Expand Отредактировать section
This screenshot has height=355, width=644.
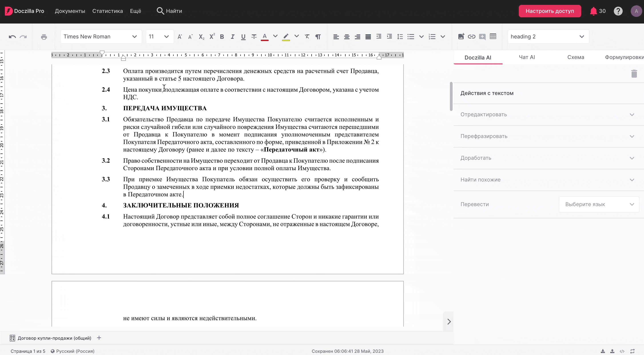pyautogui.click(x=549, y=114)
